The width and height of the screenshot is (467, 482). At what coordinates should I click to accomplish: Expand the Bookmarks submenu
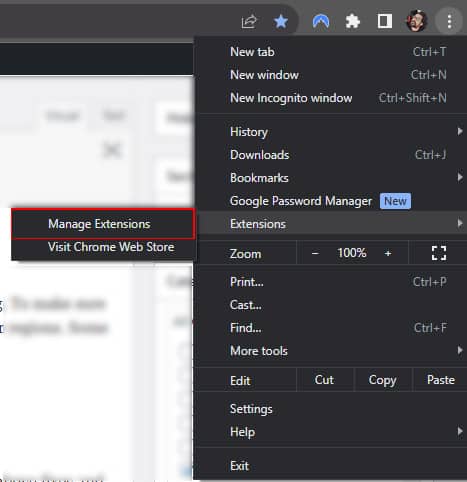point(330,178)
